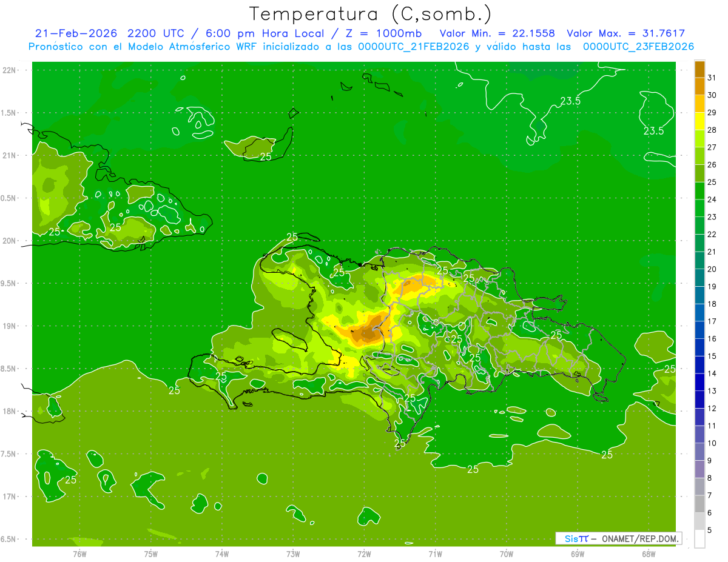Click the "Temperatura (C,somb.)" title
The width and height of the screenshot is (728, 562).
[x=371, y=14]
